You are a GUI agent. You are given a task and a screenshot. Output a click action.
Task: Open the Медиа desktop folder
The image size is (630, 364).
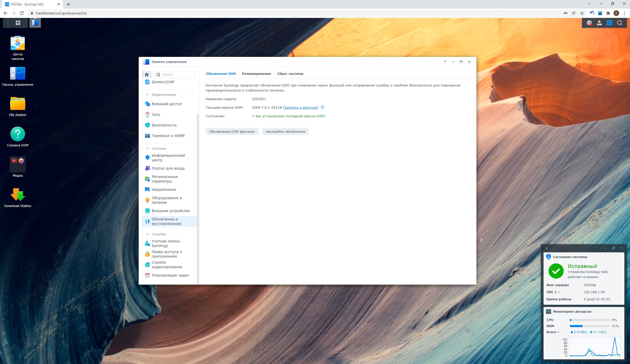[18, 167]
